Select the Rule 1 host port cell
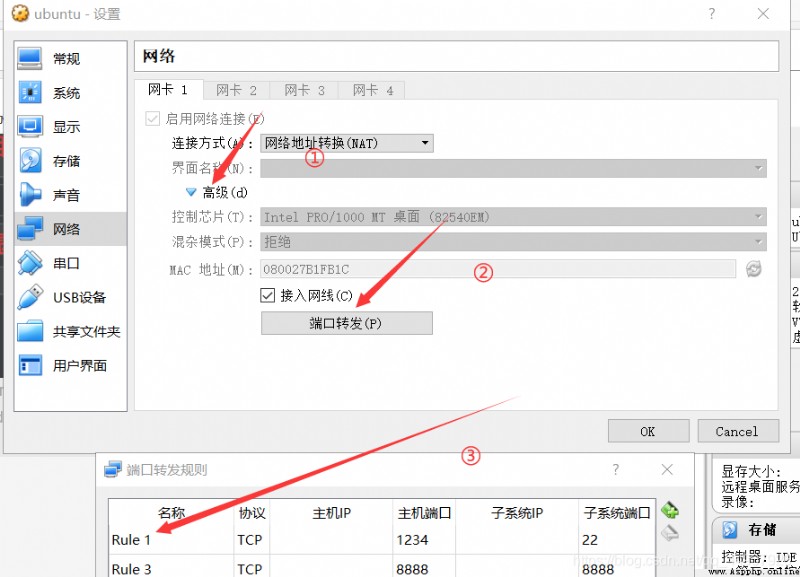The height and width of the screenshot is (577, 800). coord(423,540)
